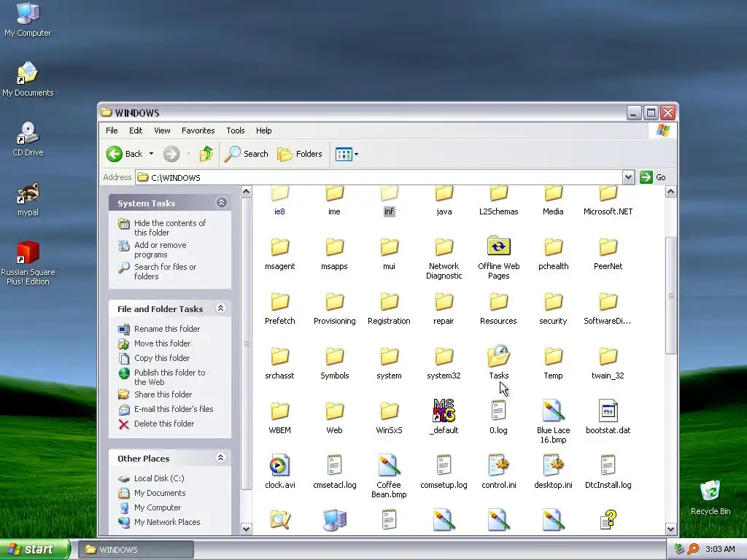Select the system32 folder icon
This screenshot has width=747, height=560.
coord(444,356)
